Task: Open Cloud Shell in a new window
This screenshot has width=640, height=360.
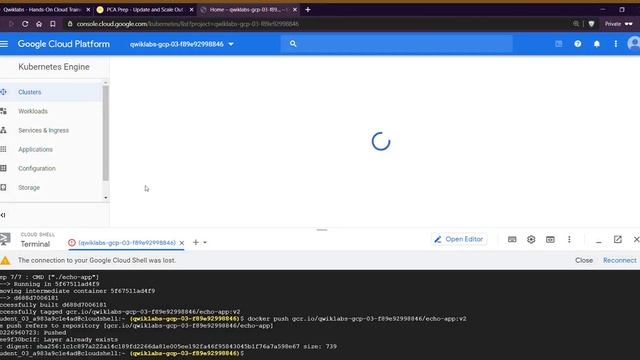Action: pyautogui.click(x=618, y=240)
